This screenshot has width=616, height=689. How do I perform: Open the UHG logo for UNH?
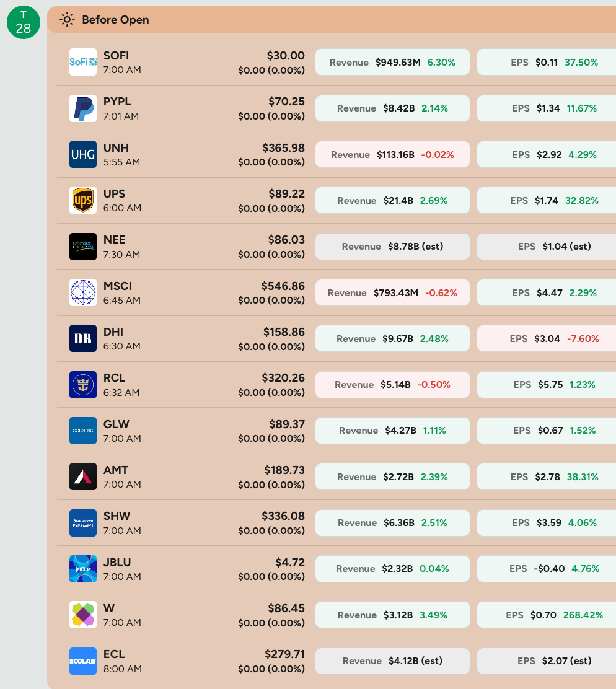pos(83,154)
